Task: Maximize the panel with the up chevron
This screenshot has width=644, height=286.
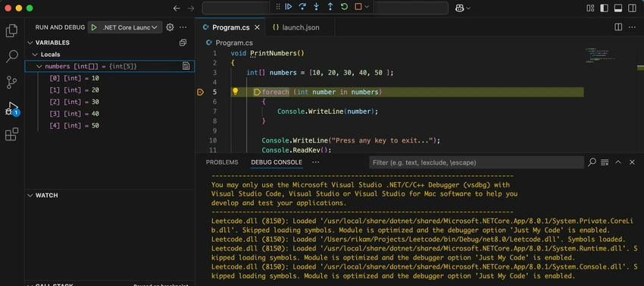Action: point(618,162)
